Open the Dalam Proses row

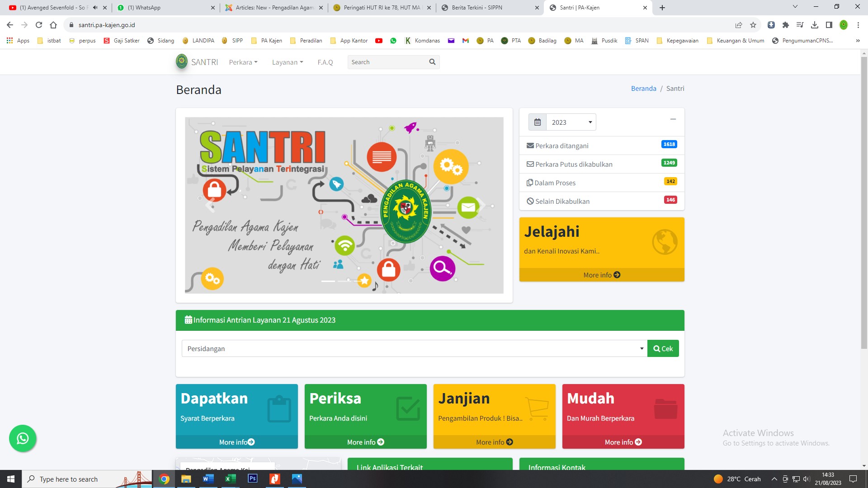[602, 183]
